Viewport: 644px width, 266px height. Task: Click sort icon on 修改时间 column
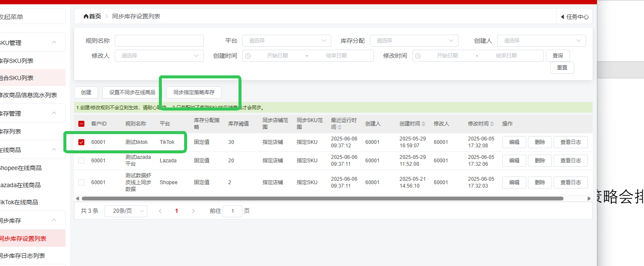[492, 124]
